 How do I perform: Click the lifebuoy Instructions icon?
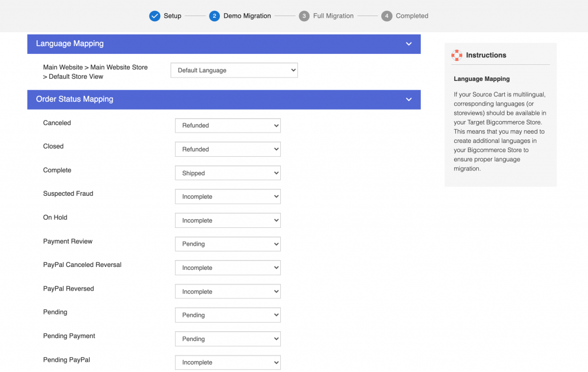click(x=457, y=55)
